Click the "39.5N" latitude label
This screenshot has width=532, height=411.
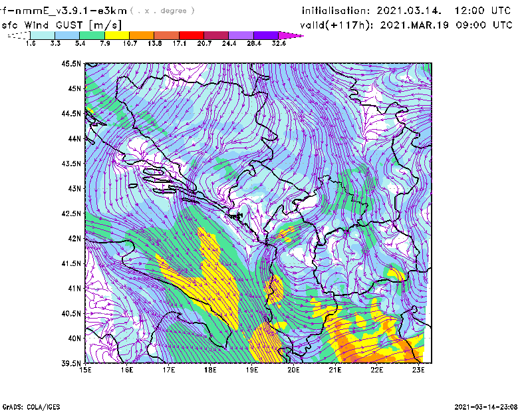[x=71, y=364]
